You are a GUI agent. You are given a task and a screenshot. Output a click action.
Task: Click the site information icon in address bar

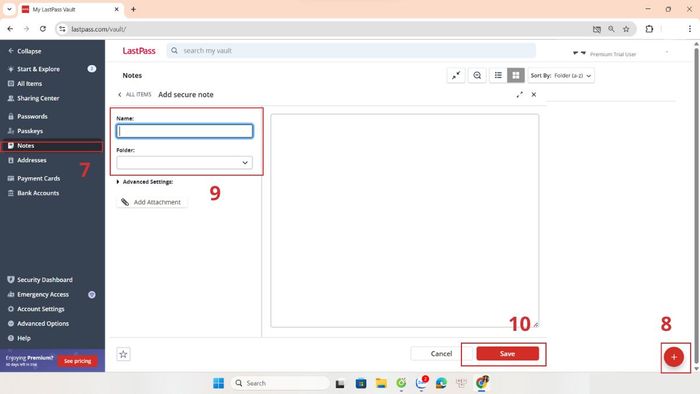click(62, 29)
